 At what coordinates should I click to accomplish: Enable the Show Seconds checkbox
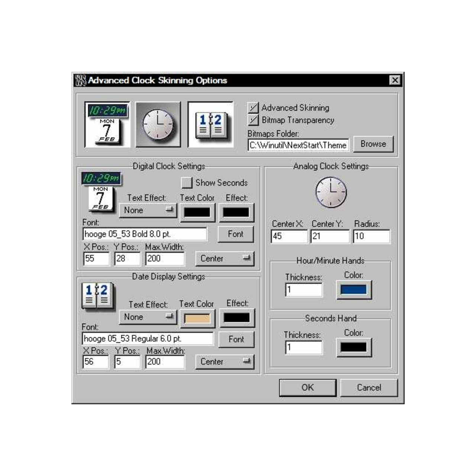click(x=186, y=183)
